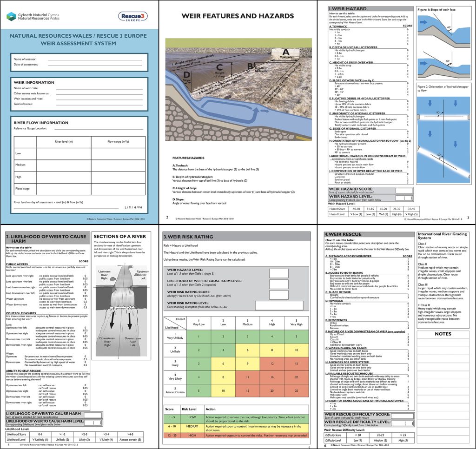
Task: Click the '3. WEIR RISK RATING' section header
Action: 237,237
